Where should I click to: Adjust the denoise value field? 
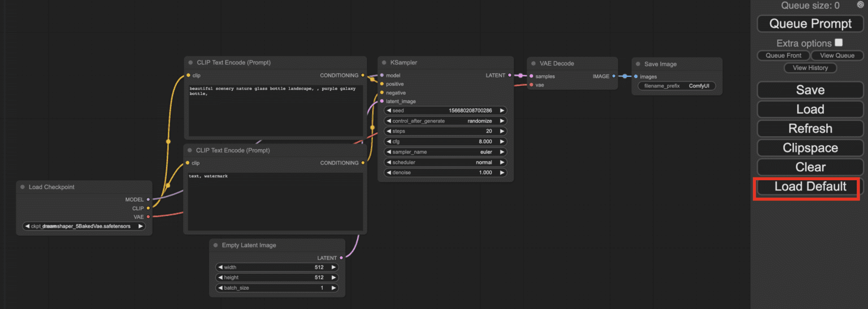445,172
